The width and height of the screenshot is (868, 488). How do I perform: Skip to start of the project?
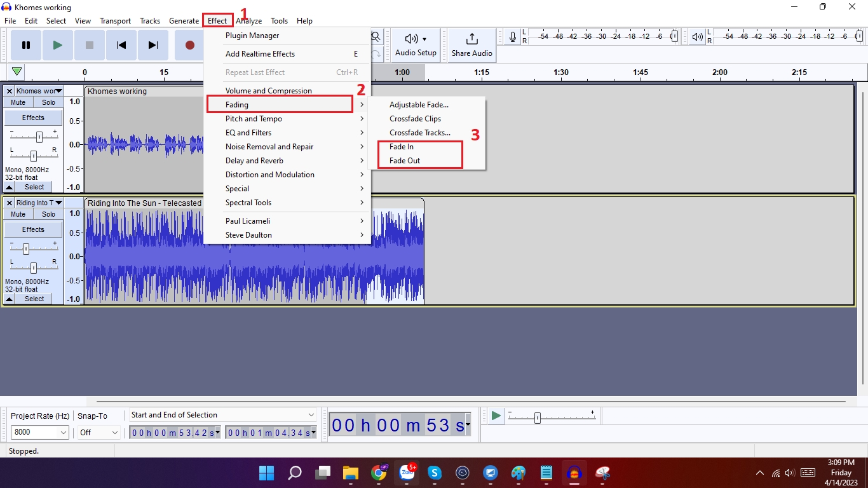[121, 45]
